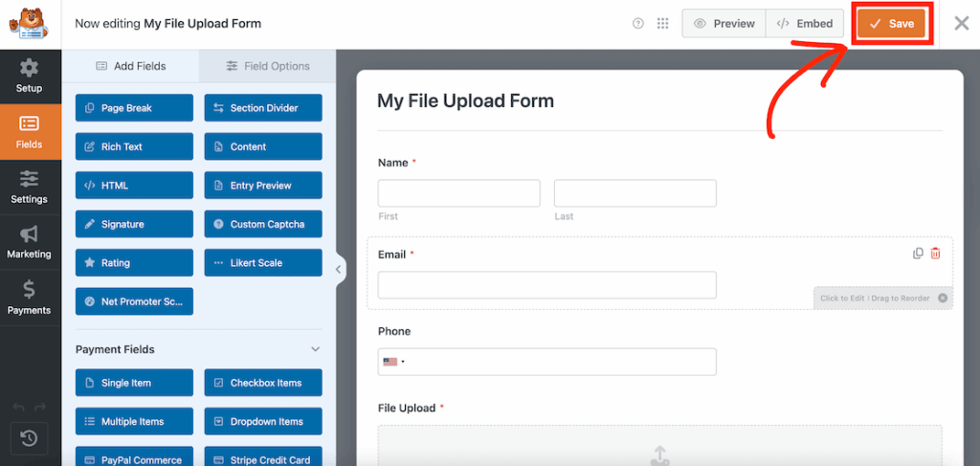Add a Likert Scale field
This screenshot has height=466, width=980.
[x=263, y=263]
